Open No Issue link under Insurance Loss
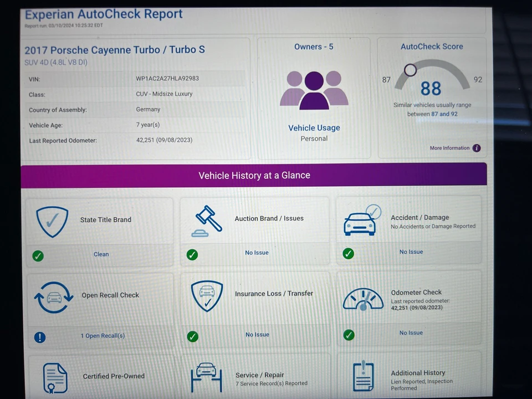The width and height of the screenshot is (532, 399). tap(258, 335)
